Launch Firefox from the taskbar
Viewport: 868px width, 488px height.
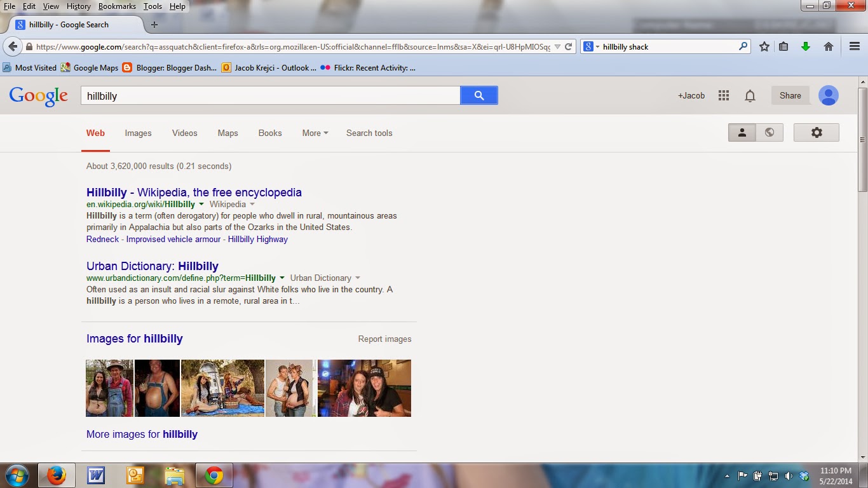point(57,475)
